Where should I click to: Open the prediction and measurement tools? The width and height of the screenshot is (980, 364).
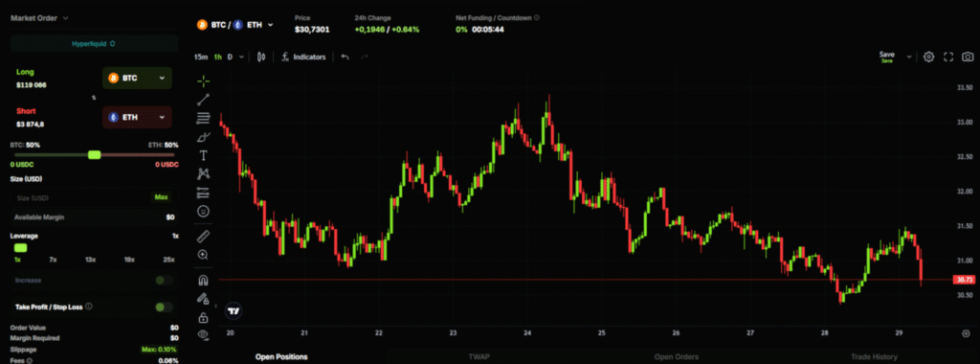[x=203, y=193]
